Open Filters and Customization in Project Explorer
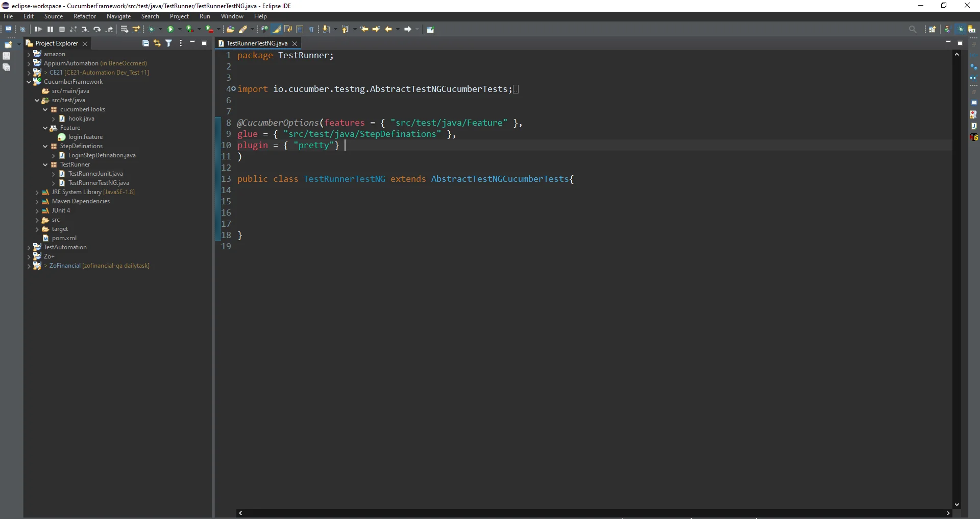 tap(169, 43)
